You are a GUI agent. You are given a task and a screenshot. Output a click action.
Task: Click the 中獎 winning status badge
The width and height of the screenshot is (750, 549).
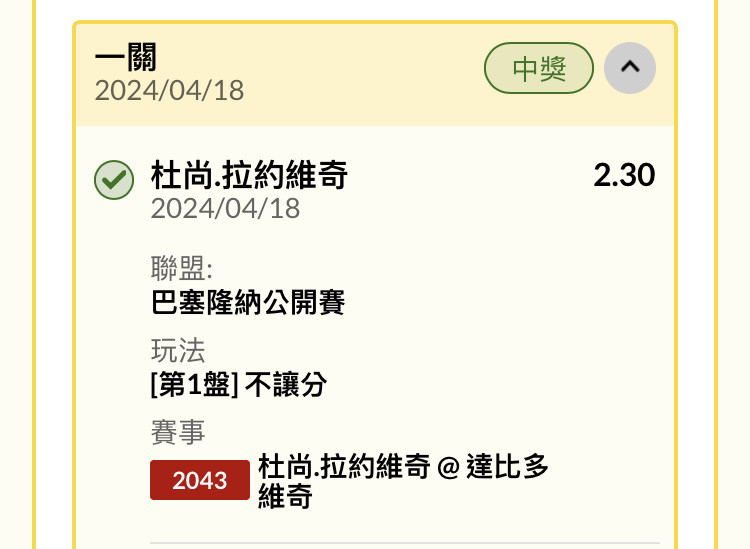tap(539, 68)
